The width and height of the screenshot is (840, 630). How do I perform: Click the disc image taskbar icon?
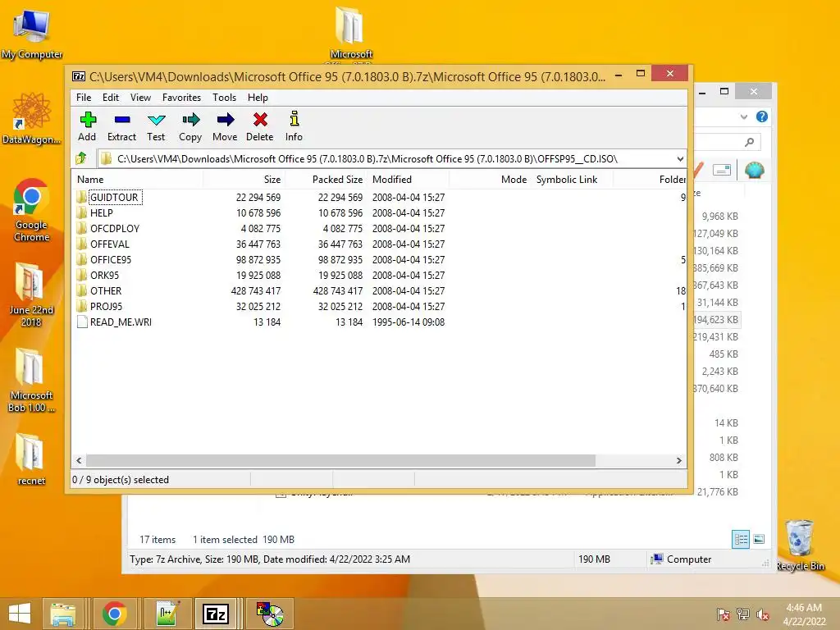tap(270, 614)
